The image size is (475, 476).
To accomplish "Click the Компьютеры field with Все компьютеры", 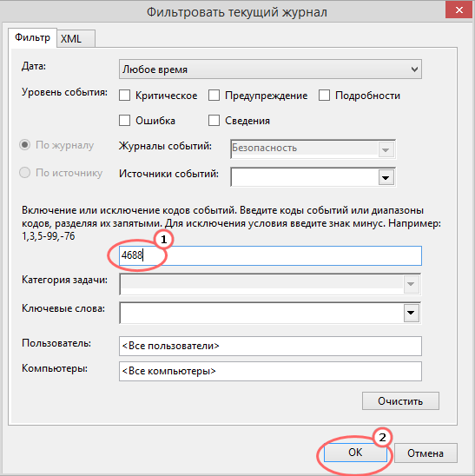I will (x=270, y=371).
